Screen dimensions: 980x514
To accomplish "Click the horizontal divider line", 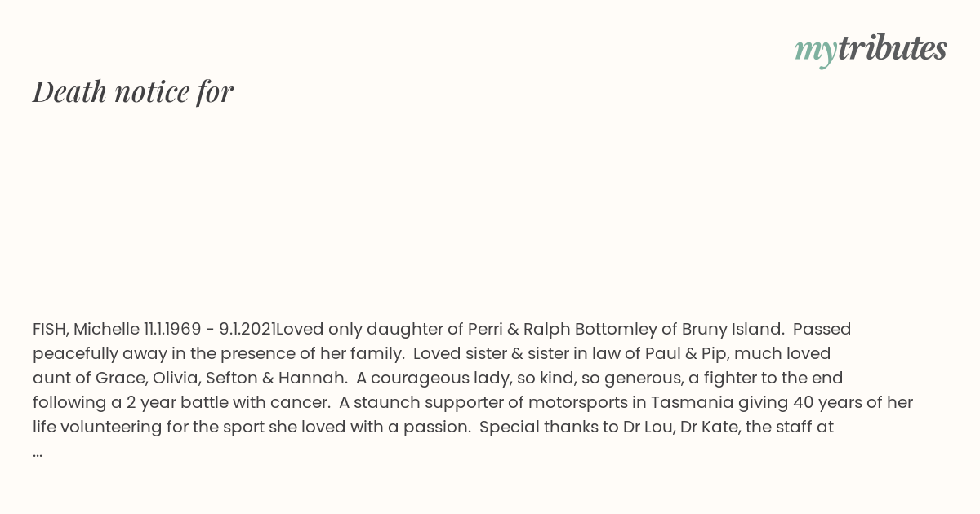I will pyautogui.click(x=490, y=290).
